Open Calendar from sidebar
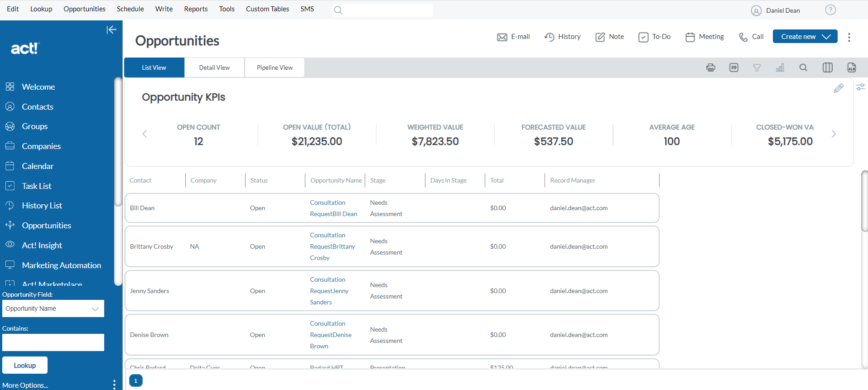 click(x=38, y=166)
